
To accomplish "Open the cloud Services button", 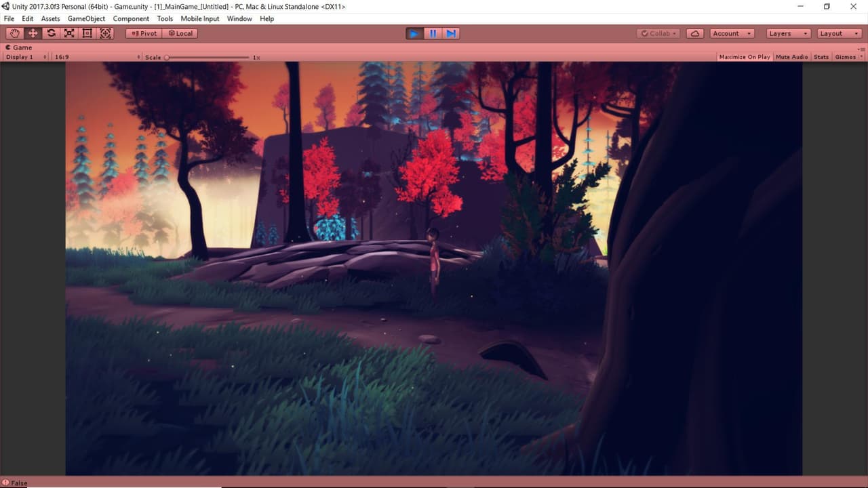I will [694, 33].
